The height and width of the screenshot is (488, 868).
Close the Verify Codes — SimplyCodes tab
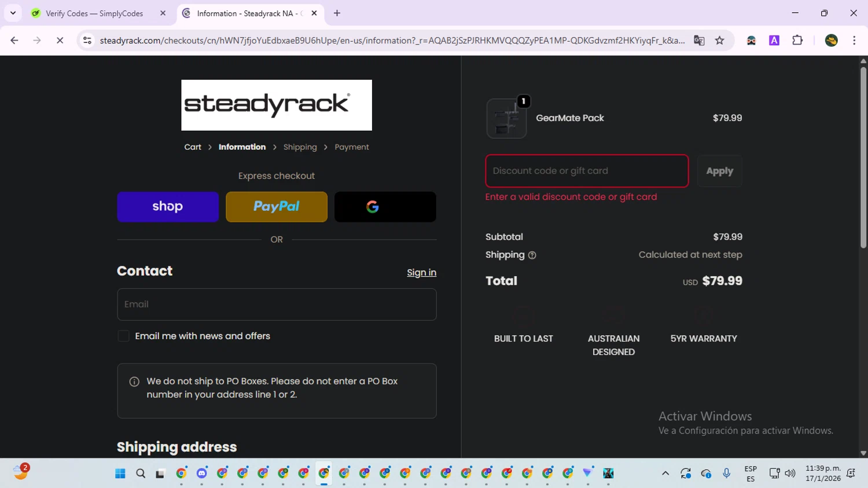point(163,13)
